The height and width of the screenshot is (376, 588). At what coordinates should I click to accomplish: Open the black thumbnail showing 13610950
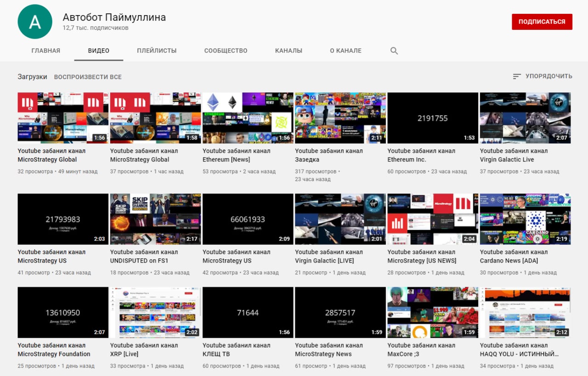coord(63,313)
